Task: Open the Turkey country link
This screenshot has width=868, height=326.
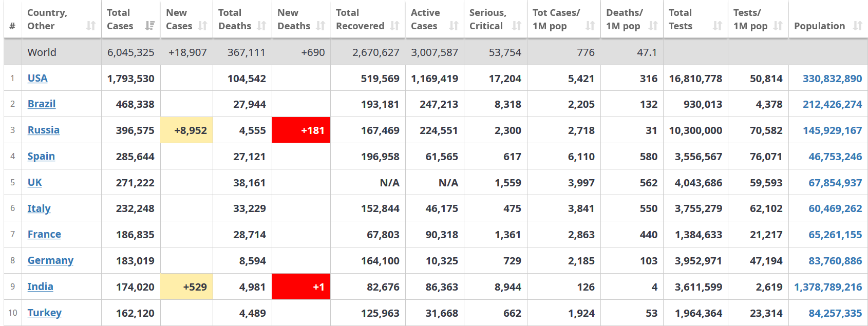Action: pos(45,313)
